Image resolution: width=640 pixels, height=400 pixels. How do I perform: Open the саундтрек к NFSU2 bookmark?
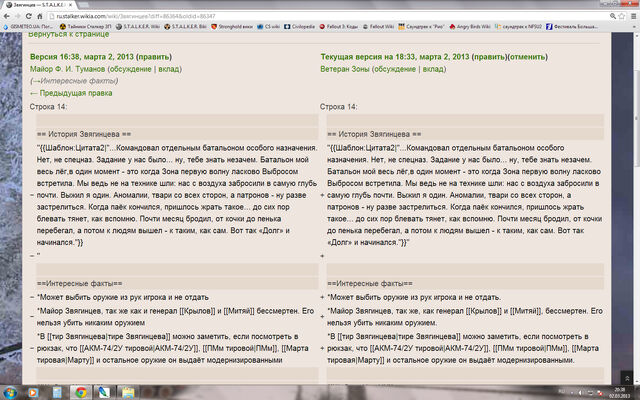click(518, 27)
